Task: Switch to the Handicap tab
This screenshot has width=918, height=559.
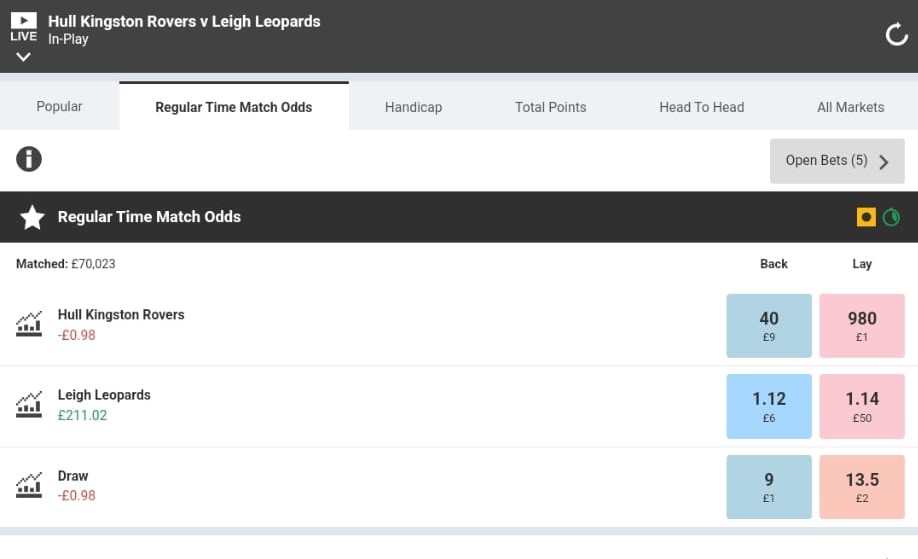Action: (x=413, y=107)
